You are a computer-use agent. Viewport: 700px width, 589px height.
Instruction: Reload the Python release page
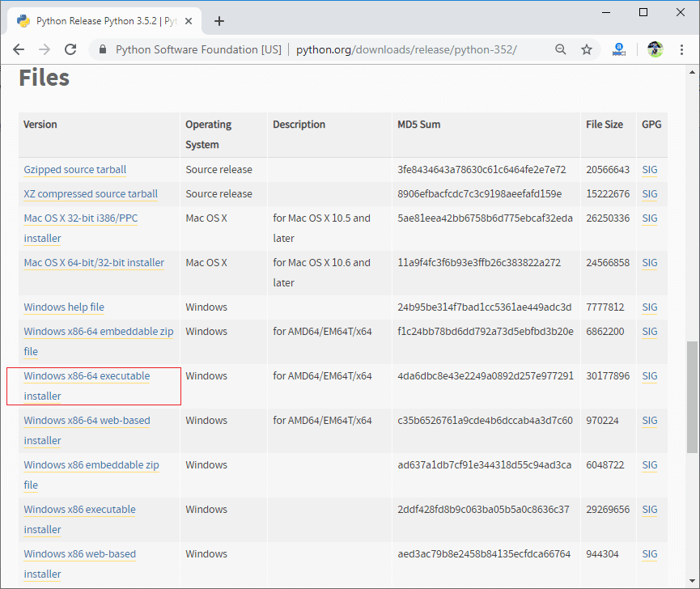[70, 49]
